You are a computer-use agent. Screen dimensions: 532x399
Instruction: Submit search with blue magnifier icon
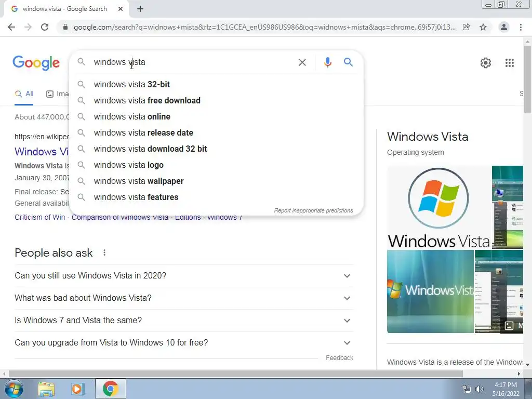(x=348, y=62)
